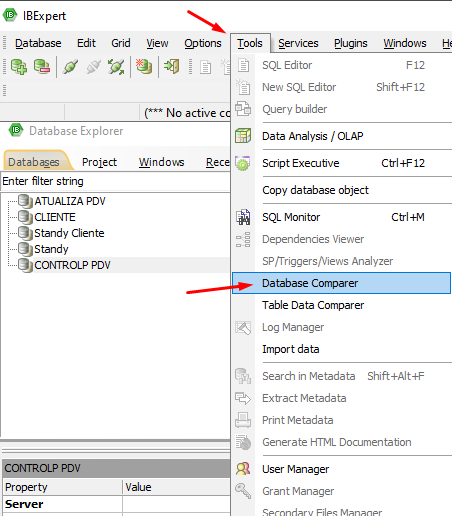Choose Database Comparer from Tools menu

341,283
